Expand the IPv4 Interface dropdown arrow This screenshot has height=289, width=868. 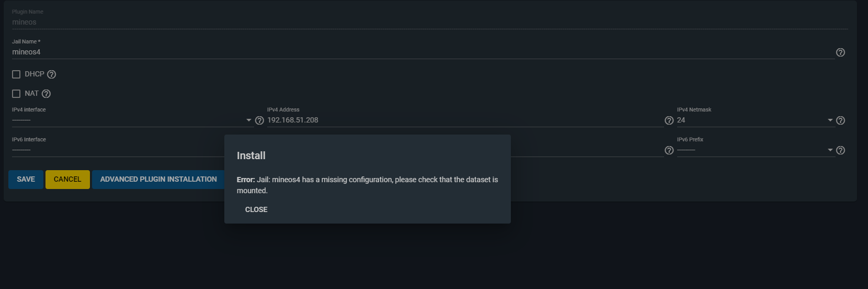point(249,120)
